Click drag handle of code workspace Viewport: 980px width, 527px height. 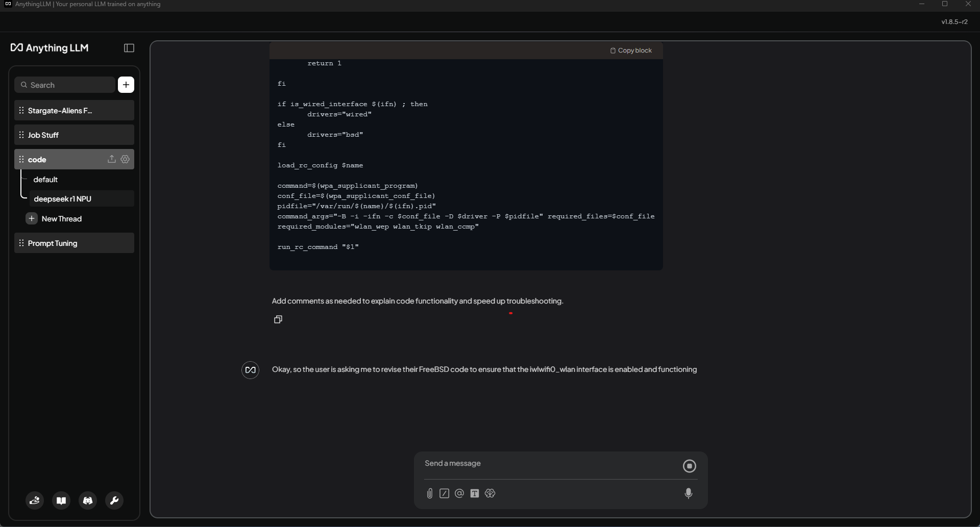pos(21,159)
